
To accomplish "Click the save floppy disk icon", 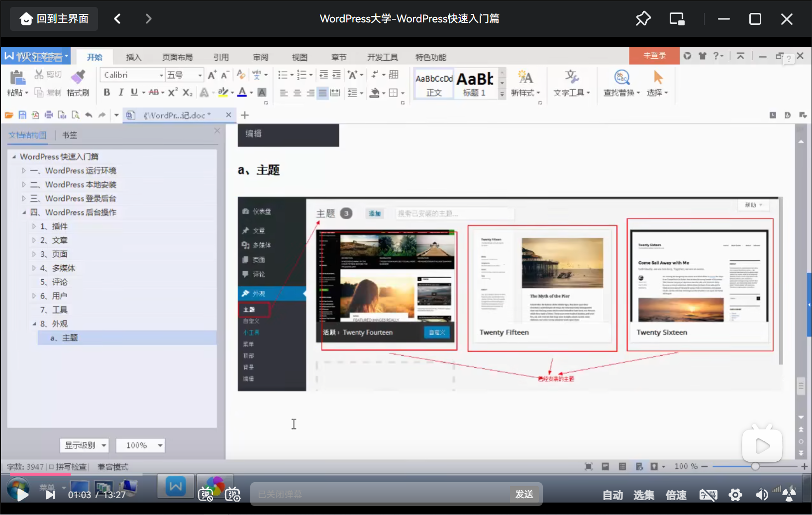I will click(x=22, y=115).
